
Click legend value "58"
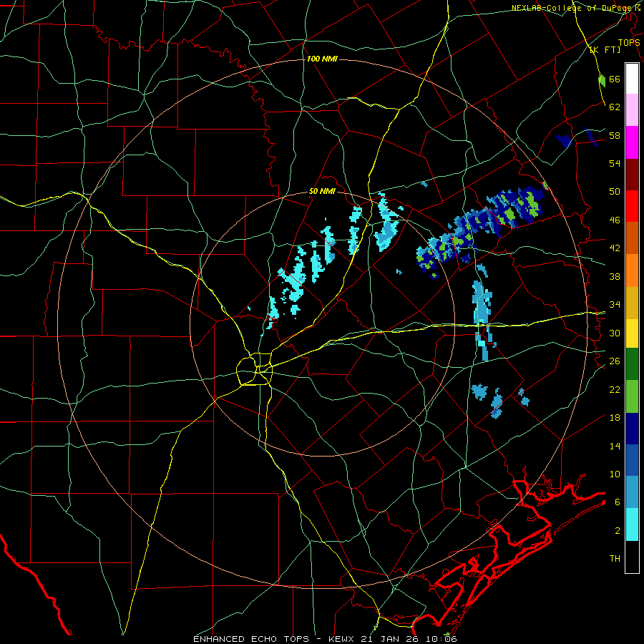point(615,135)
